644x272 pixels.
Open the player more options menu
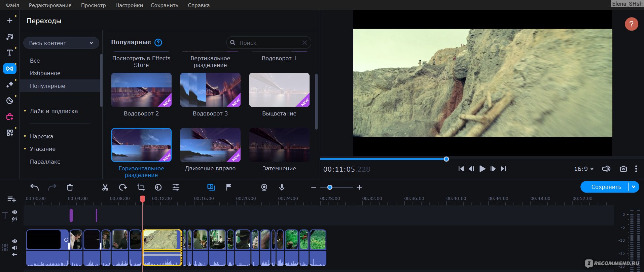(x=636, y=169)
